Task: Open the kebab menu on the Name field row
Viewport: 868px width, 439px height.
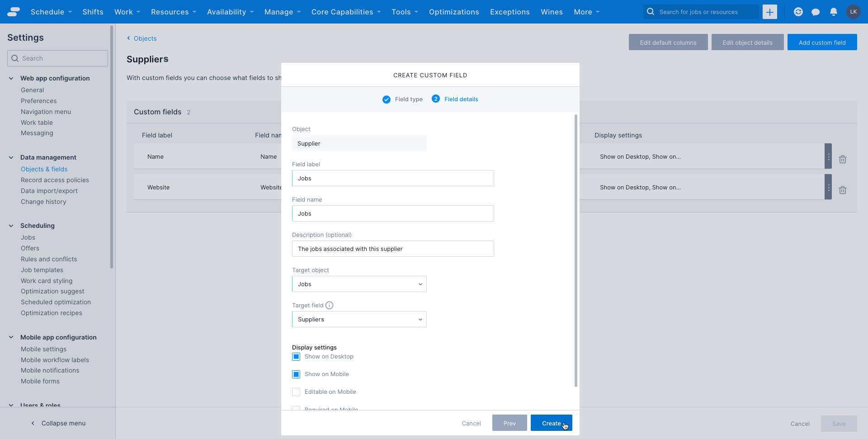Action: pos(828,156)
